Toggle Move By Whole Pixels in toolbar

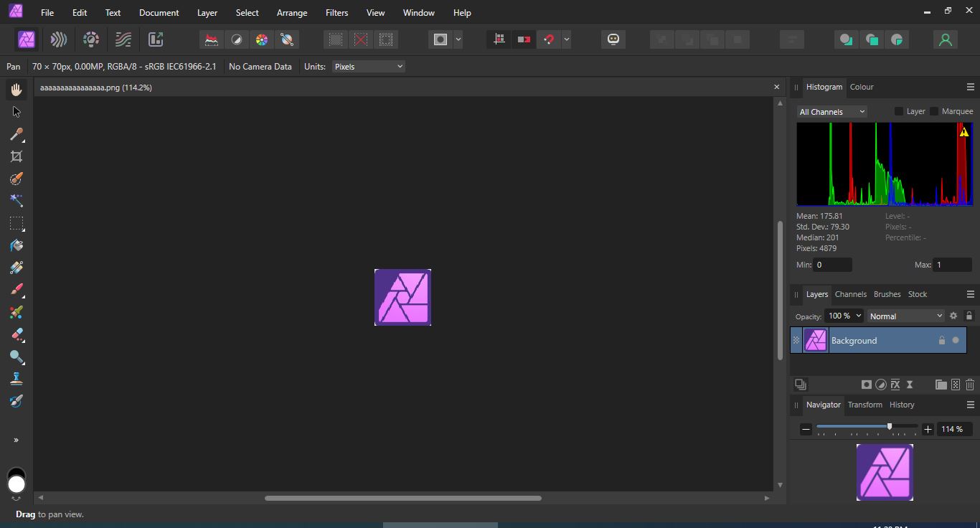click(x=524, y=39)
